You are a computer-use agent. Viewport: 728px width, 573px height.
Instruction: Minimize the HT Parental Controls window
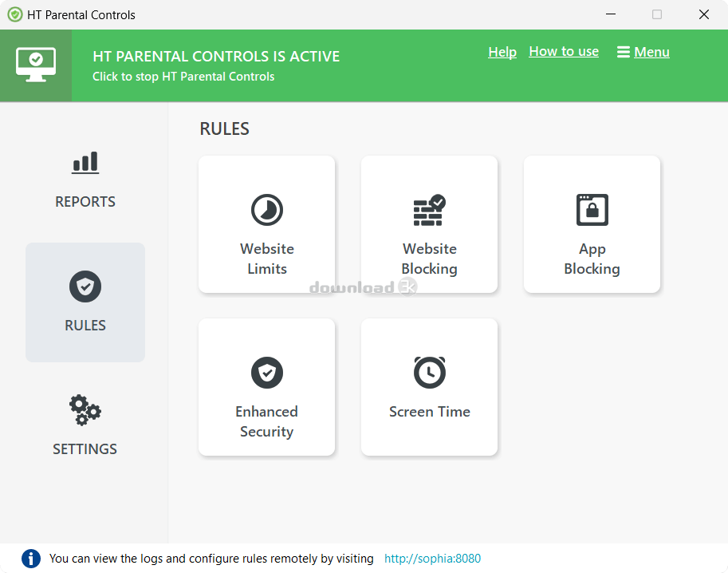click(611, 14)
